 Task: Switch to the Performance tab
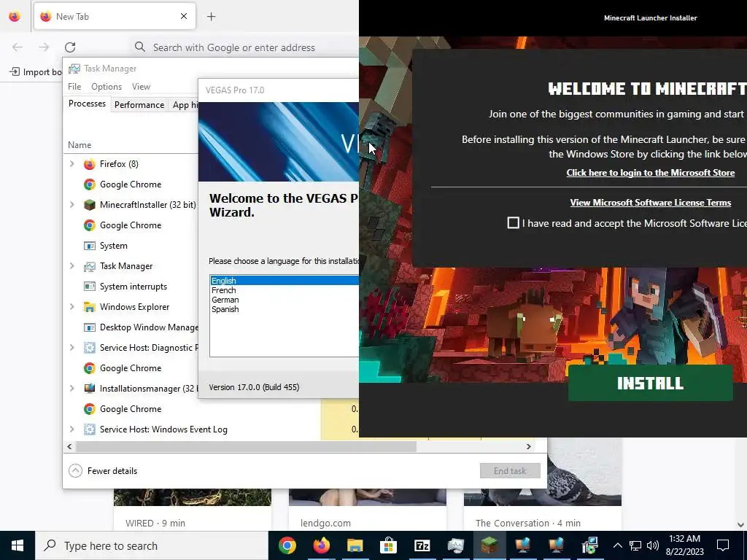point(139,105)
